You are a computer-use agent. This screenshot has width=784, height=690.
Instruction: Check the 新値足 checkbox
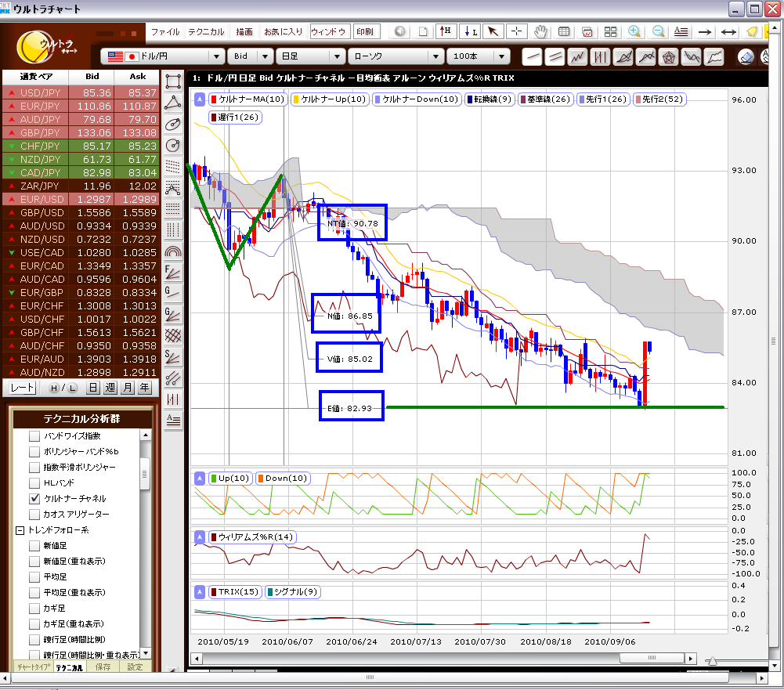coord(34,546)
